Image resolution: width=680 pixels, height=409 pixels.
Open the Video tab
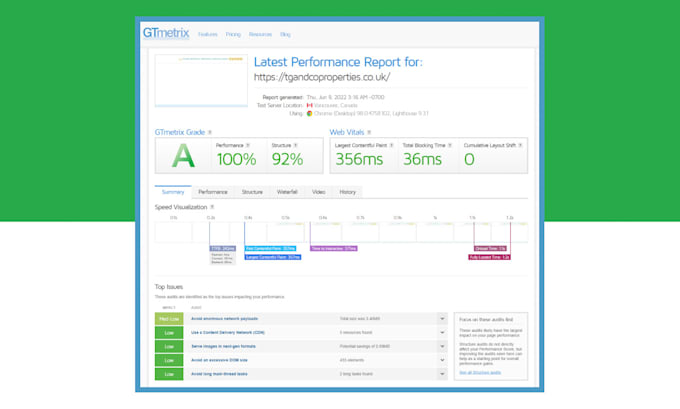coord(318,192)
